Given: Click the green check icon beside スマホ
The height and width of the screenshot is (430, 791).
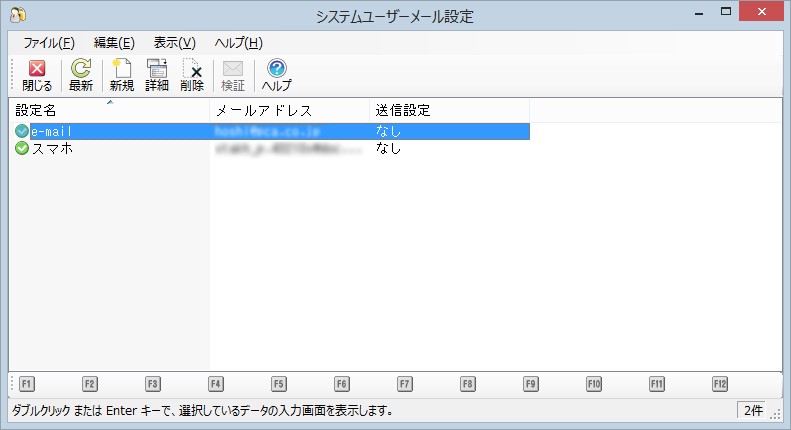Looking at the screenshot, I should tap(22, 149).
